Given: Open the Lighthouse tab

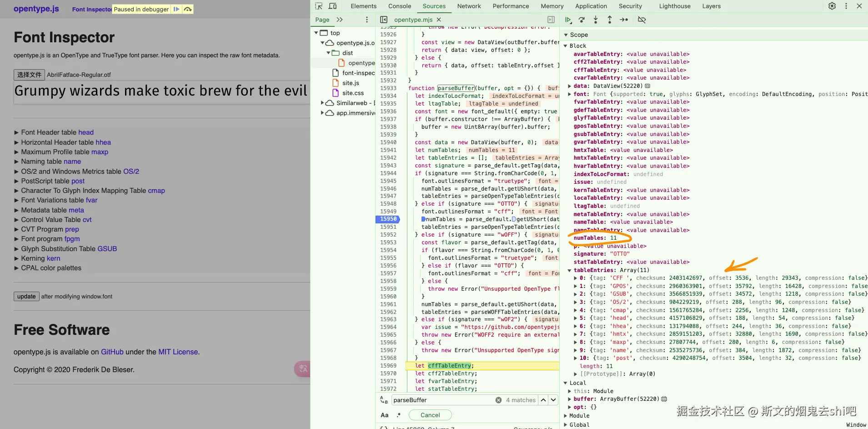Looking at the screenshot, I should 675,6.
